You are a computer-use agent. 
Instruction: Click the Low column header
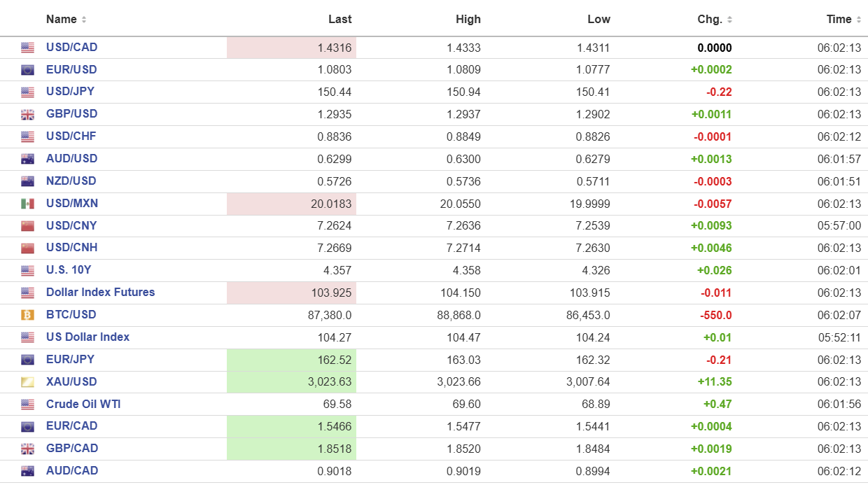598,20
